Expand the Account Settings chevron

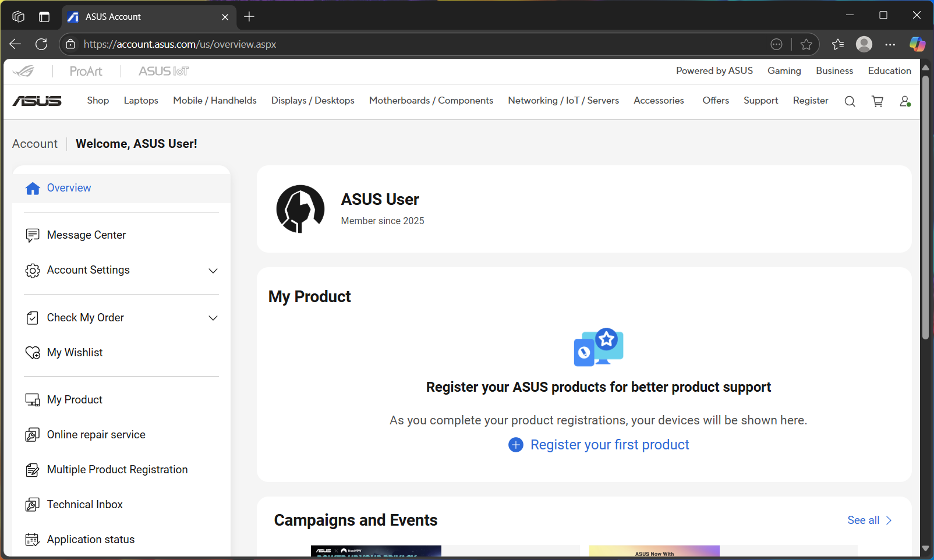pyautogui.click(x=213, y=271)
